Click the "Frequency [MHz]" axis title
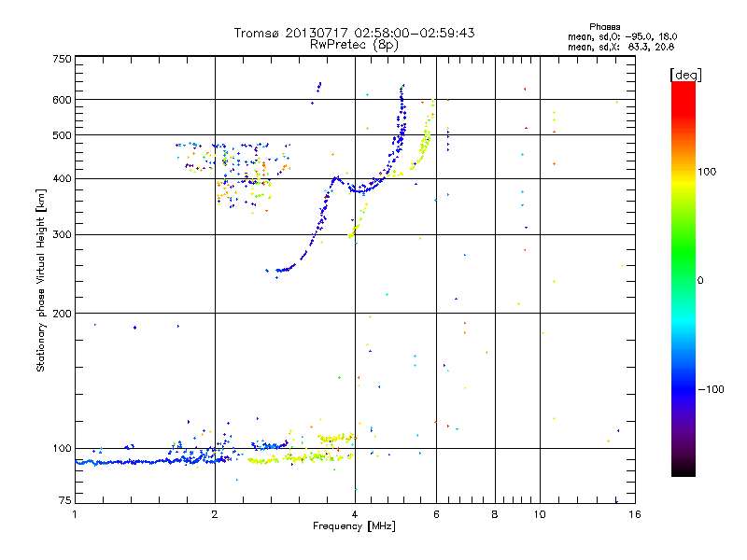The height and width of the screenshot is (560, 747). tap(354, 526)
